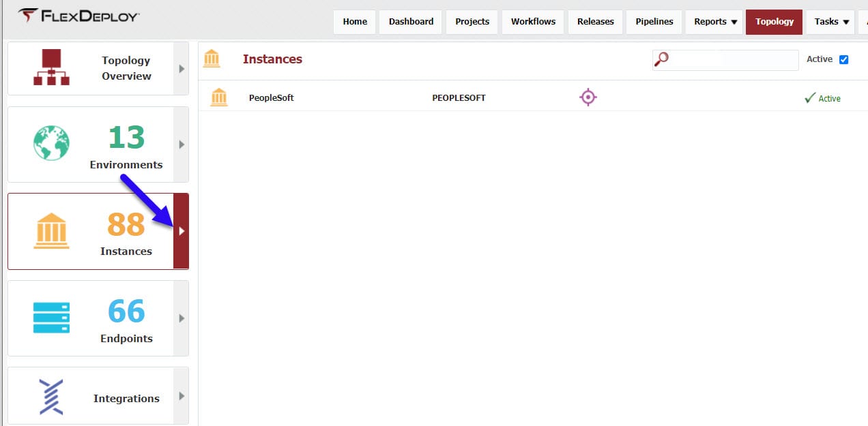
Task: Click the FlexDeploy logo
Action: coord(78,16)
